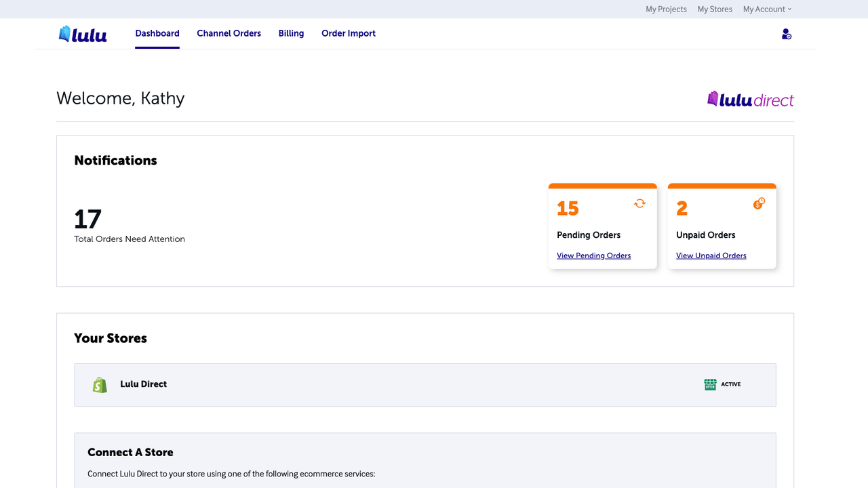Screen dimensions: 868x488
Task: Click the Connect A Store heading
Action: tap(130, 452)
